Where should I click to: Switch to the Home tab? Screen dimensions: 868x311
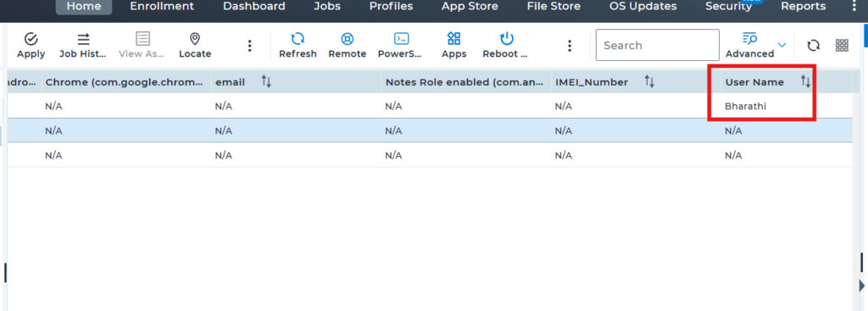point(84,7)
